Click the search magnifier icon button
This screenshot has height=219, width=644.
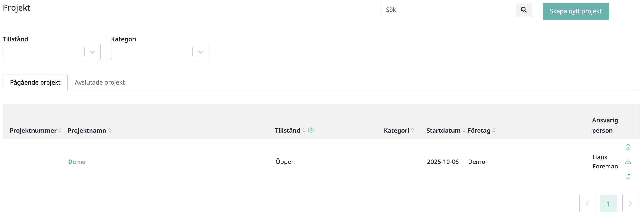(x=524, y=10)
